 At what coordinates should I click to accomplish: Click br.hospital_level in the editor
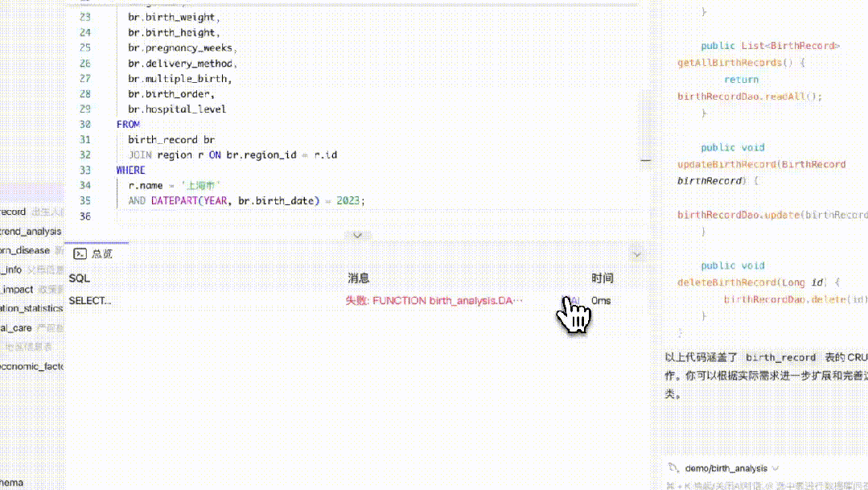coord(177,109)
